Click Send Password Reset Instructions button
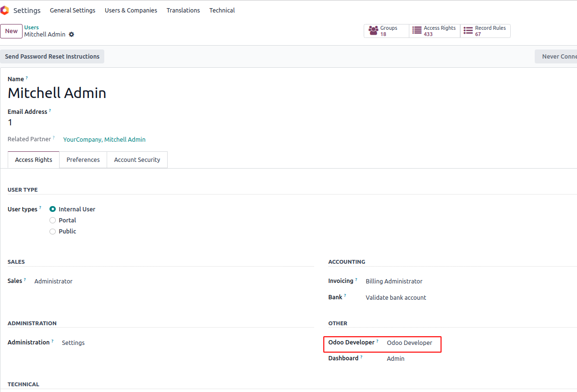Viewport: 577px width, 392px height. click(52, 57)
